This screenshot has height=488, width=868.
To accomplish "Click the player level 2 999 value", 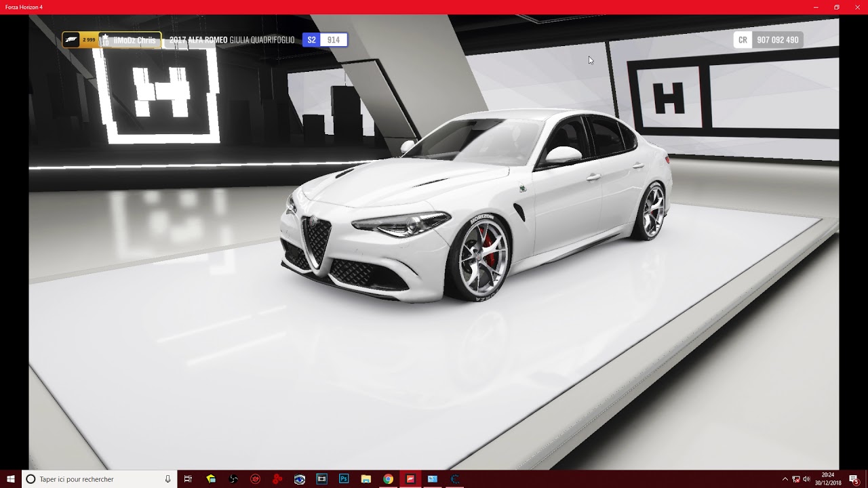I will [x=89, y=40].
